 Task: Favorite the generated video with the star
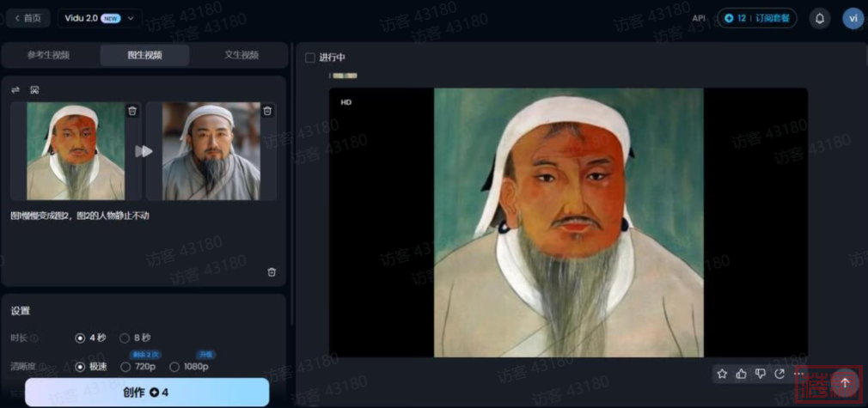pos(722,374)
